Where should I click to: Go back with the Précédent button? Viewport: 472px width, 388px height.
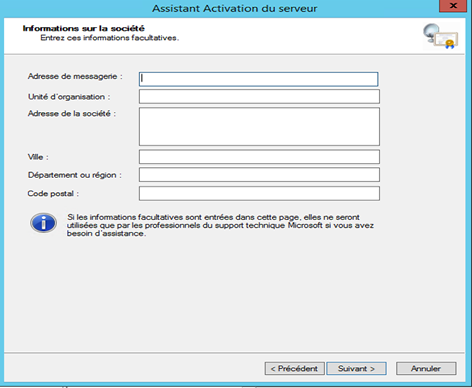(x=294, y=369)
